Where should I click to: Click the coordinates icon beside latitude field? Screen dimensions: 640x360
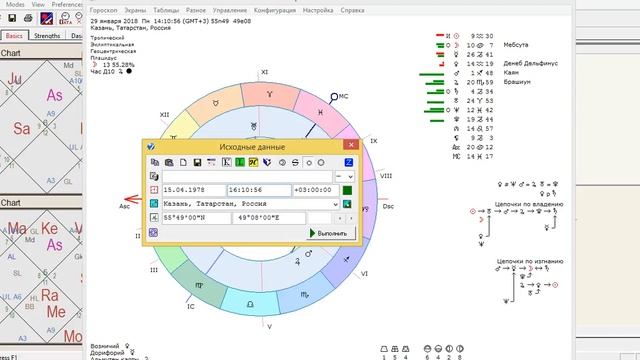coord(154,218)
